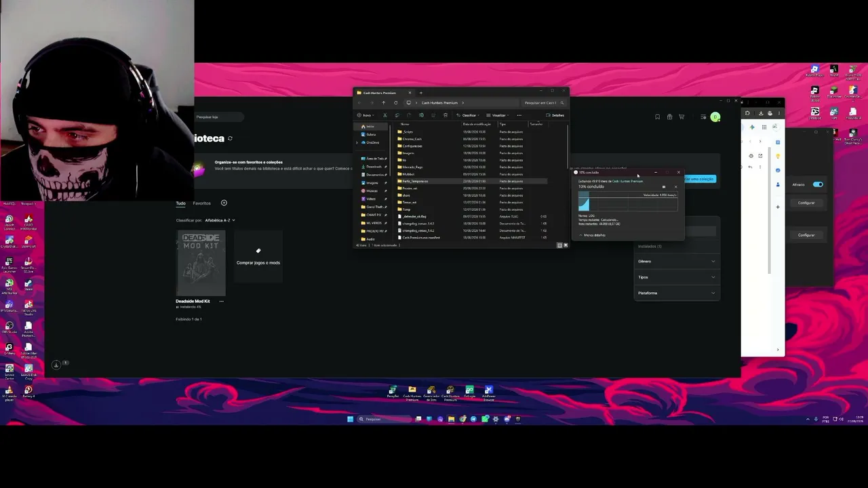Open Epic Games downloads icon
868x488 pixels.
(56, 365)
